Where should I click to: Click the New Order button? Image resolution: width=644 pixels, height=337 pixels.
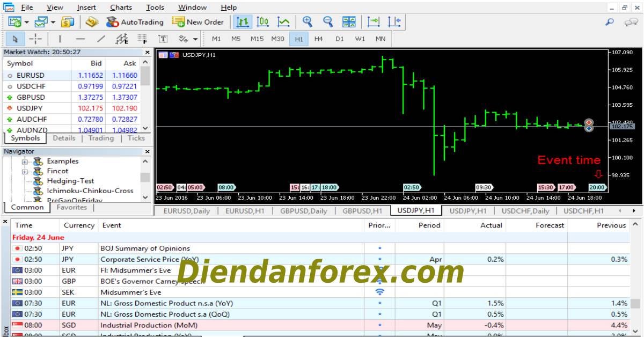pyautogui.click(x=197, y=22)
